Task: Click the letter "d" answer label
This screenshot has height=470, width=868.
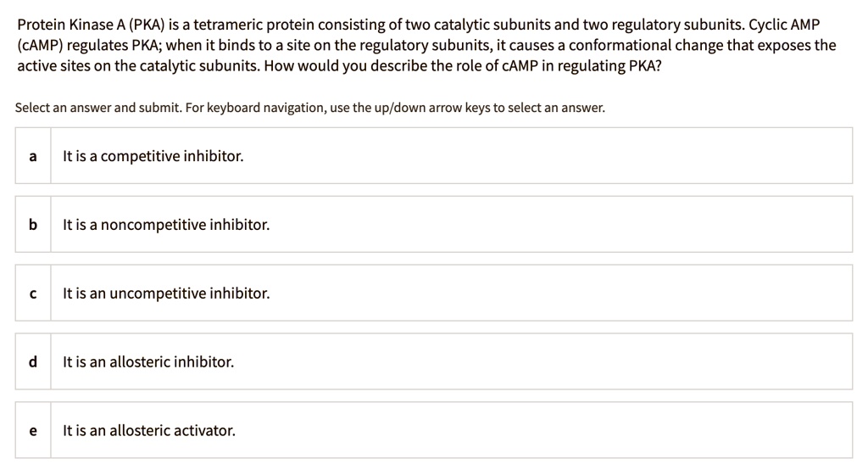Action: point(33,362)
